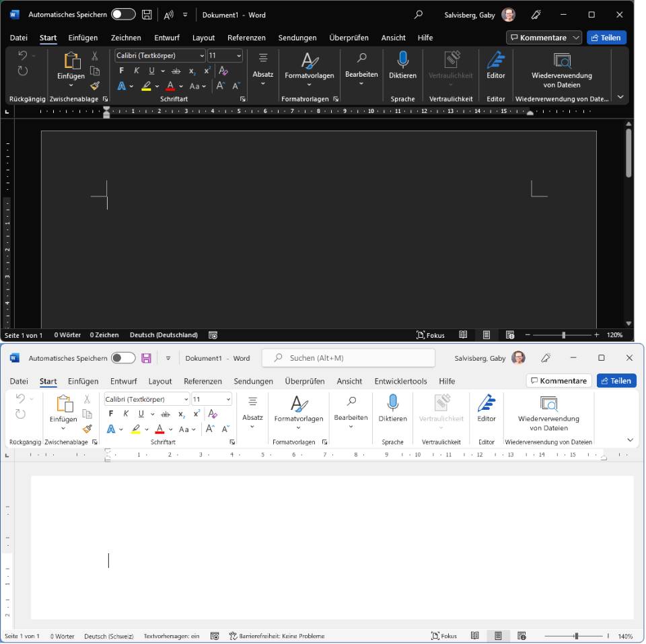The height and width of the screenshot is (644, 646).
Task: Click the Barrierefreiheit status bar indicator
Action: (277, 636)
